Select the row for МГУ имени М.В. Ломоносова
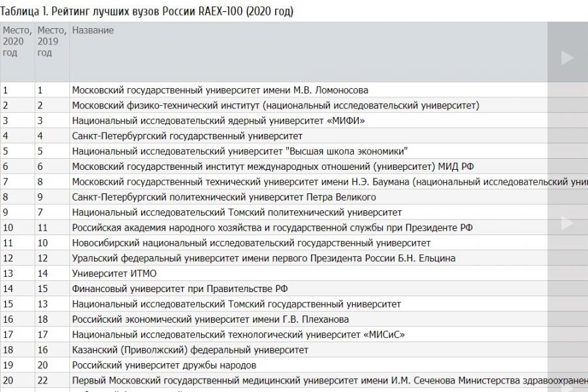588x392 pixels. point(220,90)
